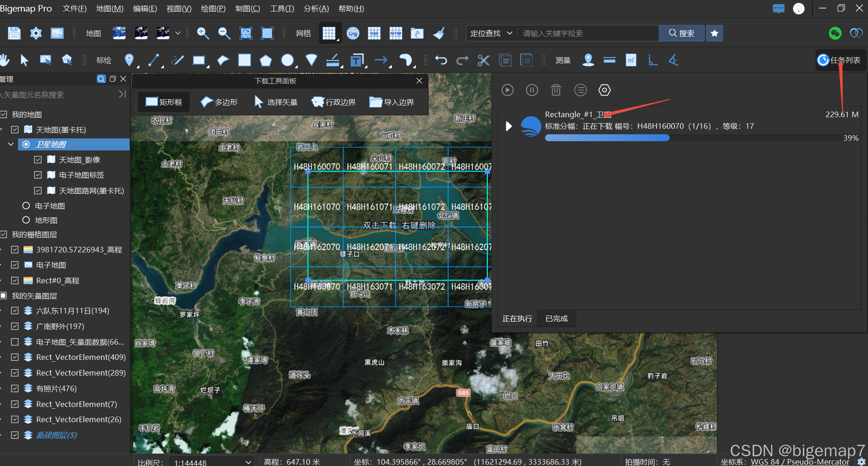Screen dimensions: 868x466
Task: Click the star favorites button
Action: pyautogui.click(x=714, y=33)
